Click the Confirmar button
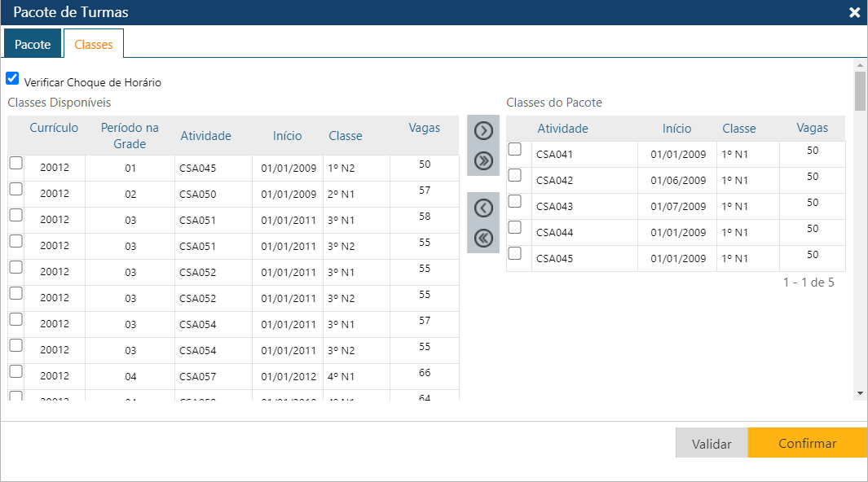 [807, 444]
